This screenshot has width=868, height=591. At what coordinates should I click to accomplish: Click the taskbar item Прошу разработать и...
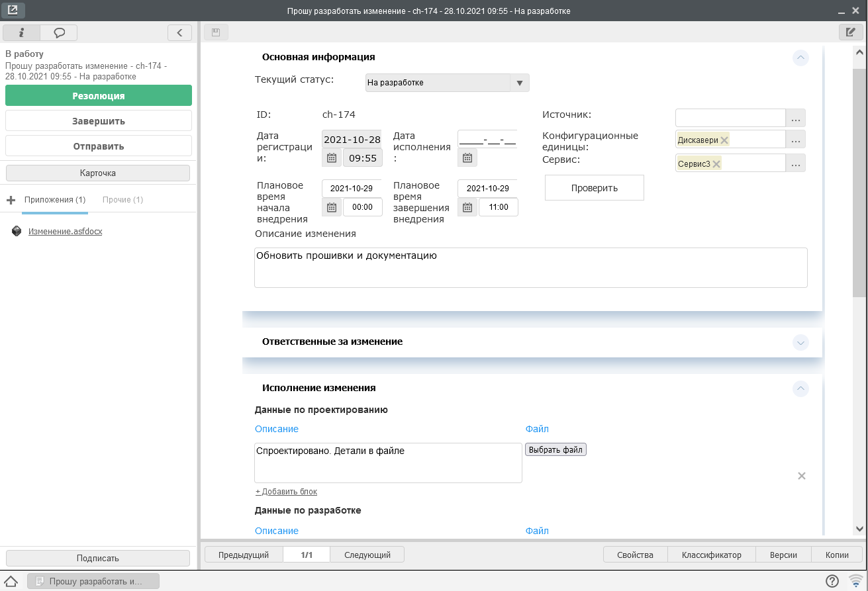(93, 581)
